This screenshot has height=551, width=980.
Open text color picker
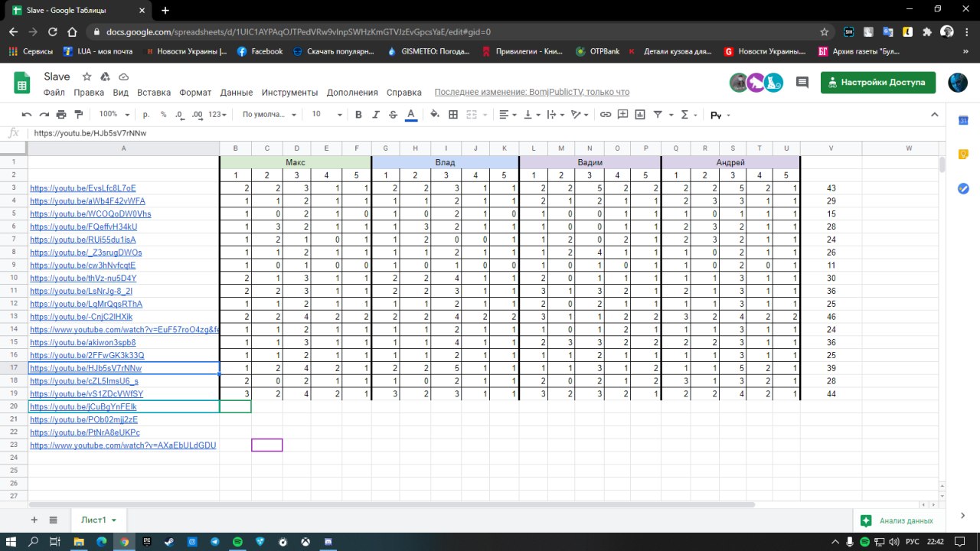pyautogui.click(x=410, y=115)
